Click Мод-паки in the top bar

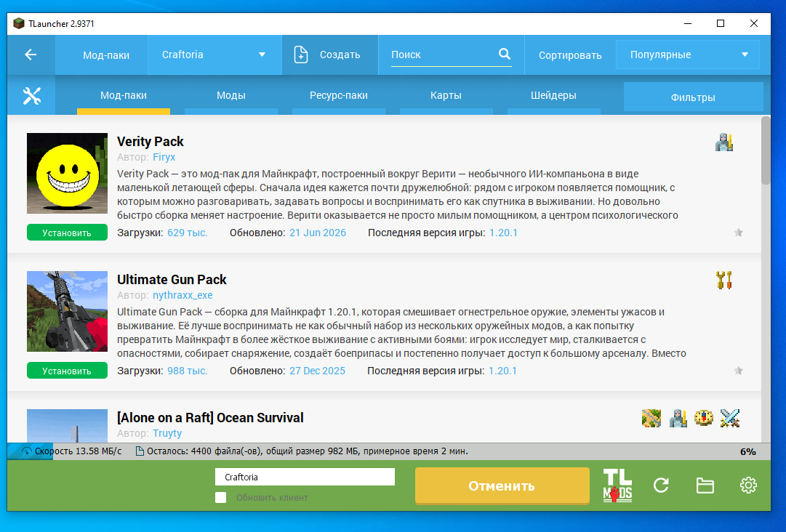point(106,55)
